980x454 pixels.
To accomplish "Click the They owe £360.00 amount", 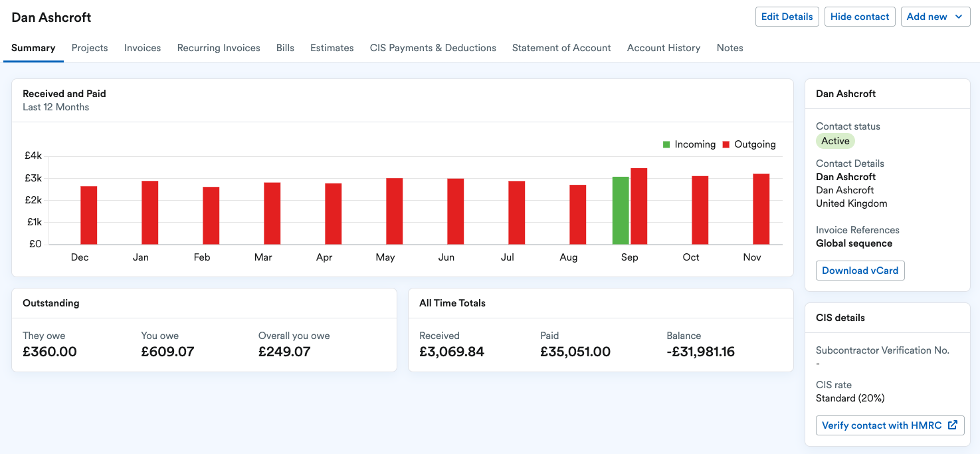I will (50, 352).
